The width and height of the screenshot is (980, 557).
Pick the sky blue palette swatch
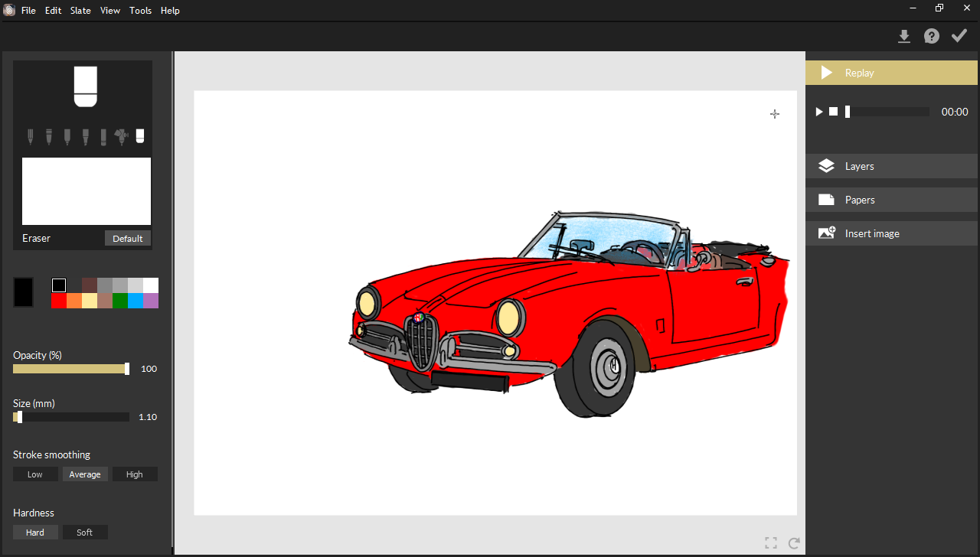(136, 301)
